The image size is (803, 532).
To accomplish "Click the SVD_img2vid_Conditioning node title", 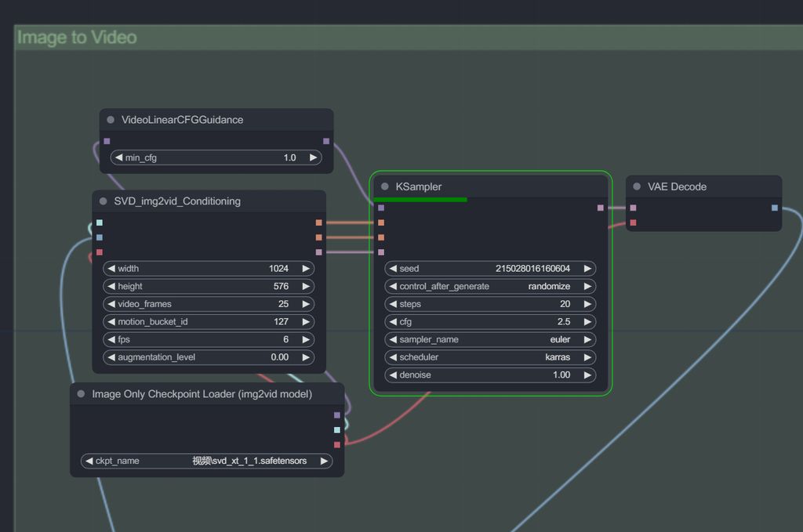I will pos(177,201).
